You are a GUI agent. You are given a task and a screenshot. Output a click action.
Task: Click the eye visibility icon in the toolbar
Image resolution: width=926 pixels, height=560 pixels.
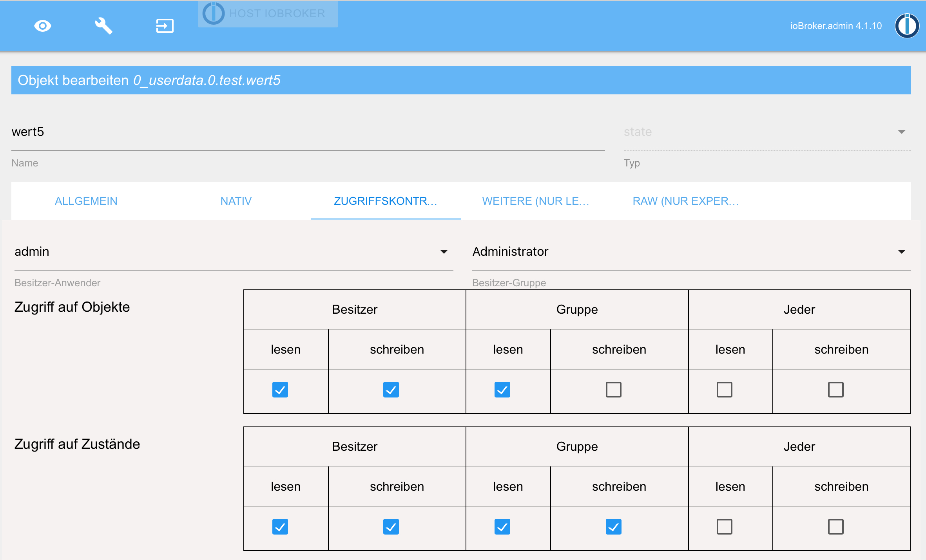(x=42, y=25)
